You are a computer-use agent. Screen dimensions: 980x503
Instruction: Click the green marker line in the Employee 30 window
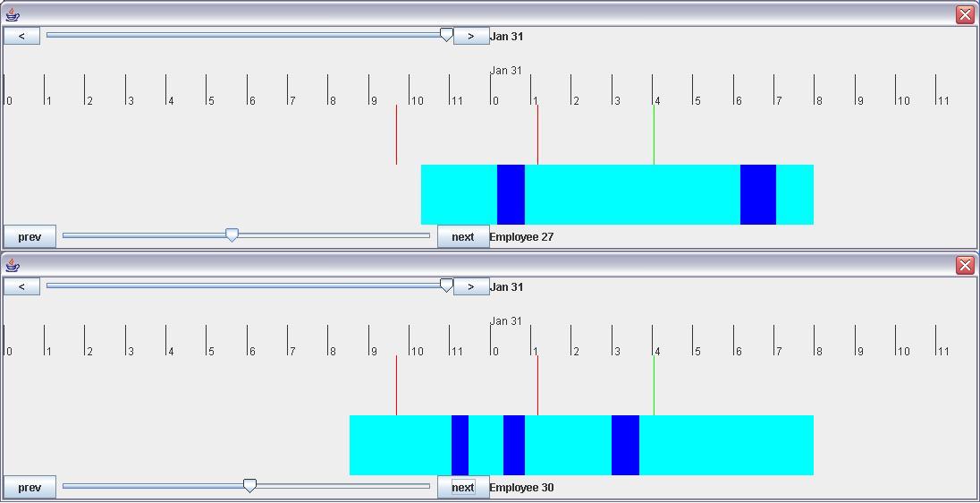click(654, 386)
